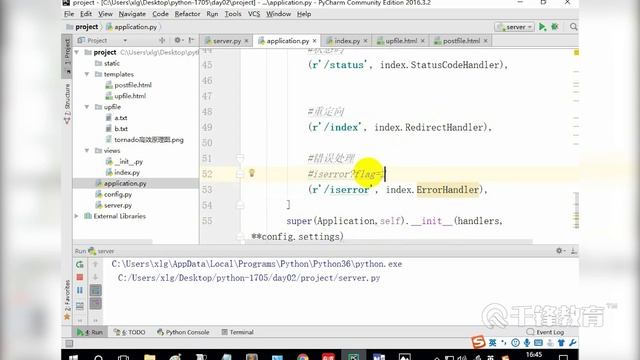Click the Windows Start button
Image resolution: width=640 pixels, height=360 pixels.
(73, 357)
